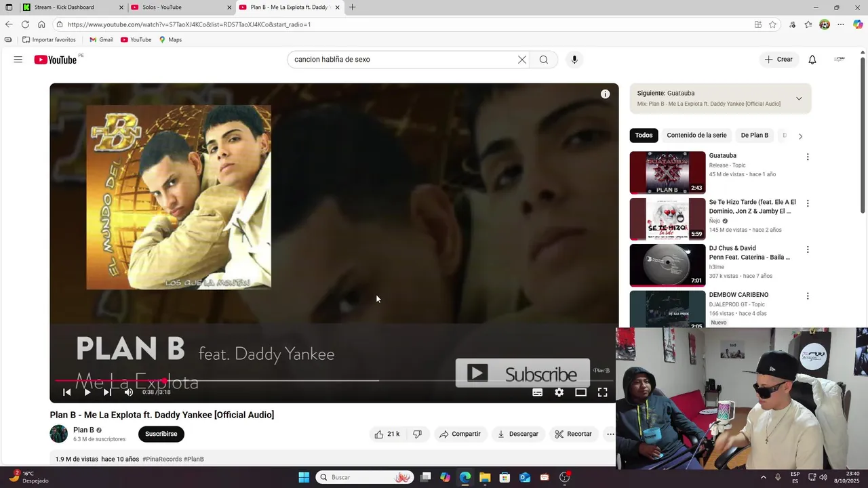Viewport: 868px width, 488px height.
Task: Open the Plan B channel avatar
Action: (59, 434)
